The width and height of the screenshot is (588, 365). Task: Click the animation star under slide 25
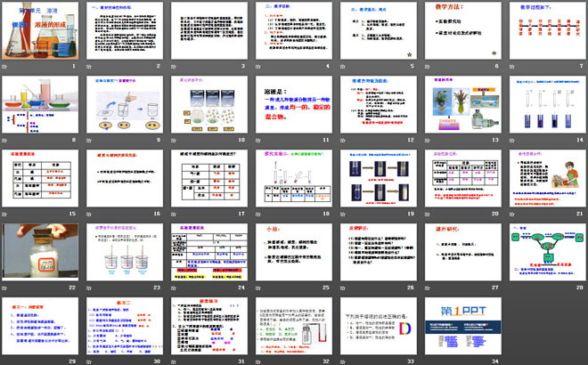click(258, 288)
